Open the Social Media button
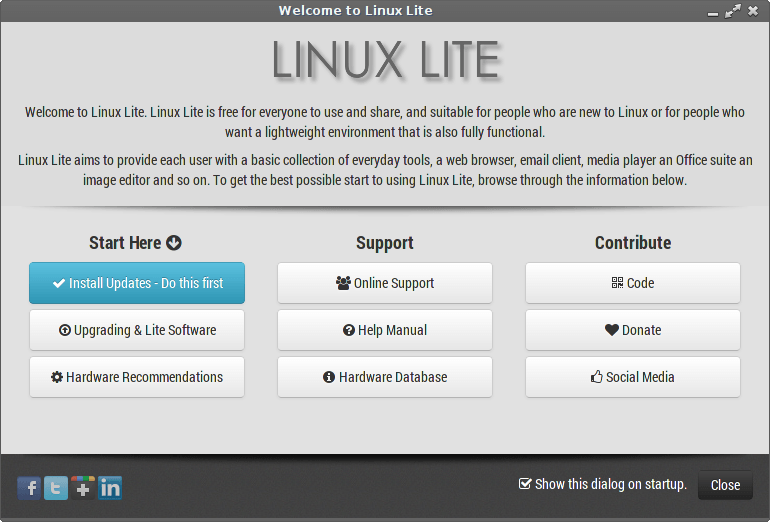 coord(633,377)
